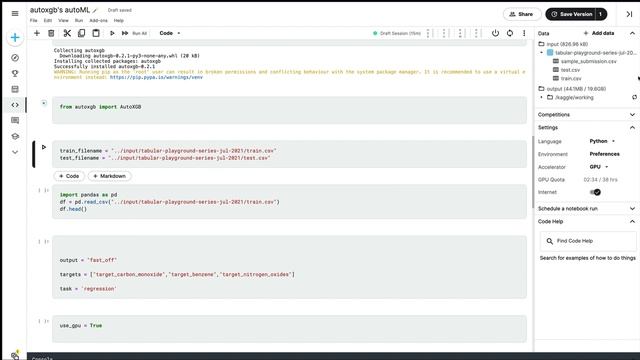Collapse the Settings section
This screenshot has height=360, width=640.
click(632, 128)
